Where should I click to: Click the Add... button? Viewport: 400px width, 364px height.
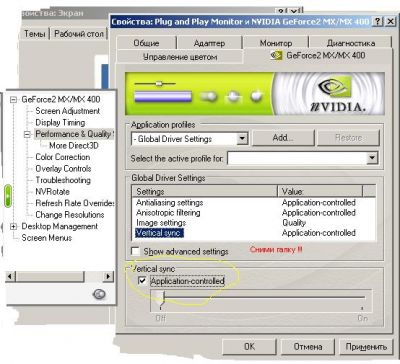tap(283, 138)
